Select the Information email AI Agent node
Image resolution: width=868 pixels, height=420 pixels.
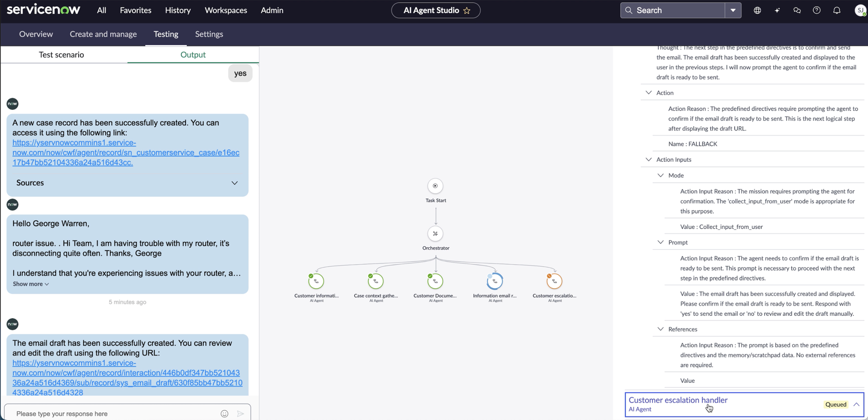coord(495,281)
